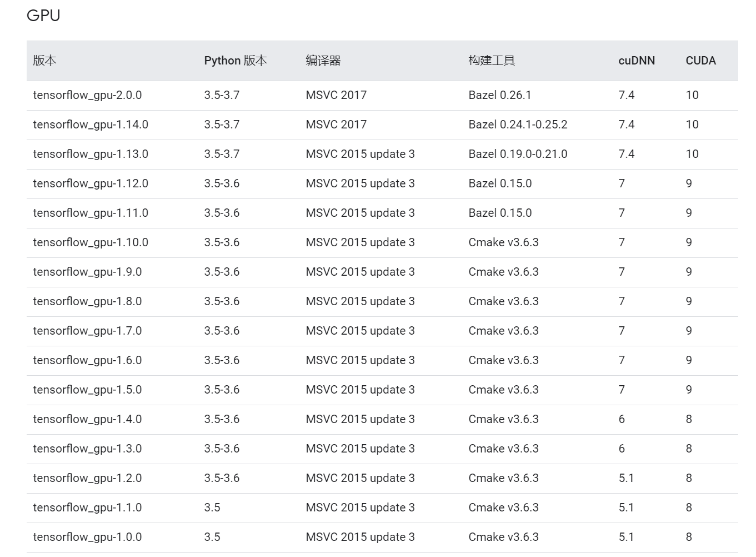This screenshot has height=557, width=756.
Task: Click MSVC 2017 in the tensorflow_gpu-2.0.0 row
Action: click(x=336, y=95)
